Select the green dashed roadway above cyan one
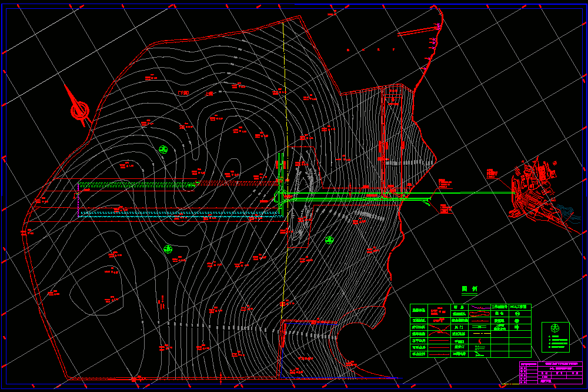588x392 pixels. pos(138,185)
